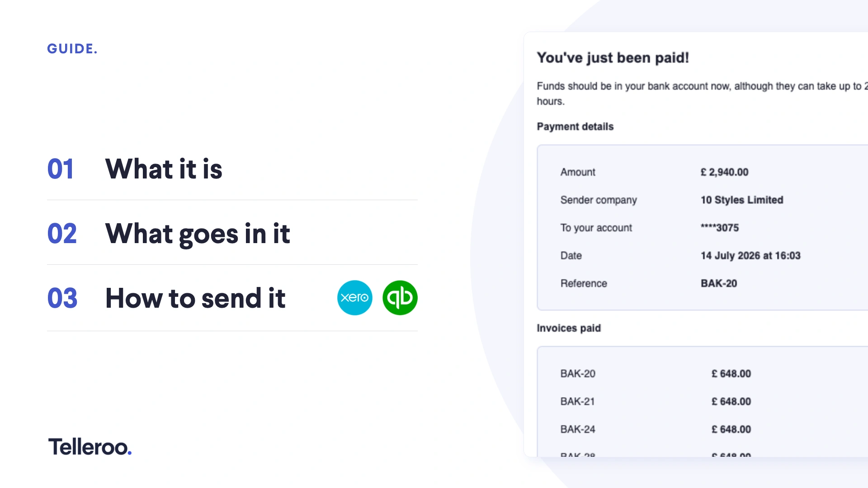Click the GUIDE label

[x=72, y=49]
